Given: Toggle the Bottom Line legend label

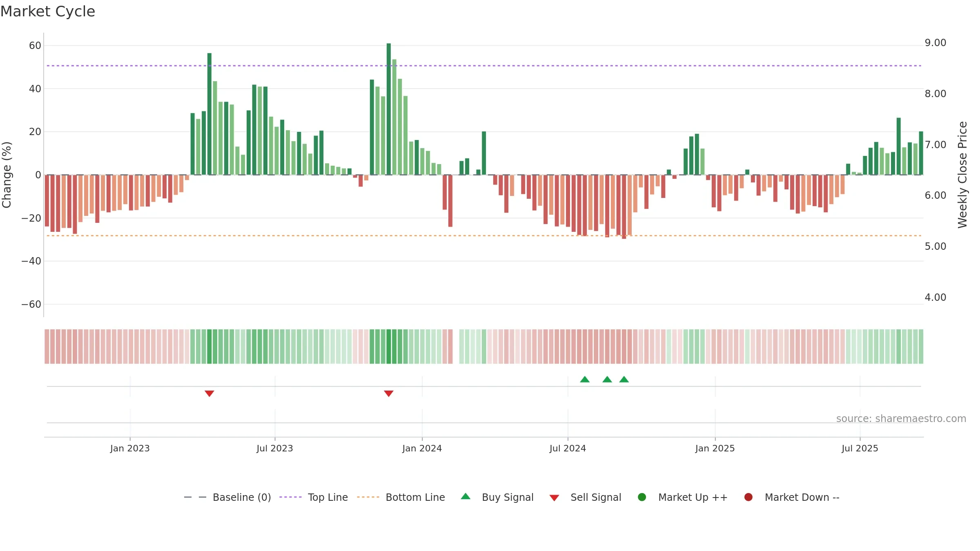Looking at the screenshot, I should (415, 497).
